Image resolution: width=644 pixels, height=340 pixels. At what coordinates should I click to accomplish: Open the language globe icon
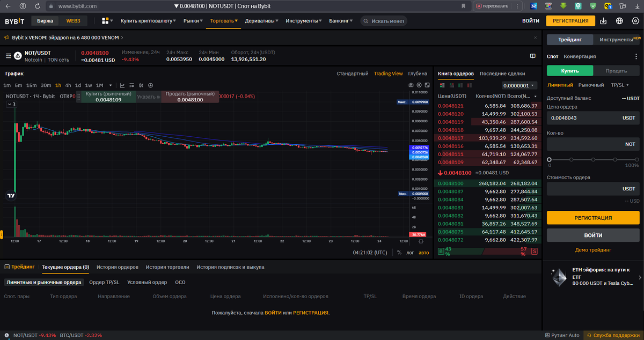point(620,21)
